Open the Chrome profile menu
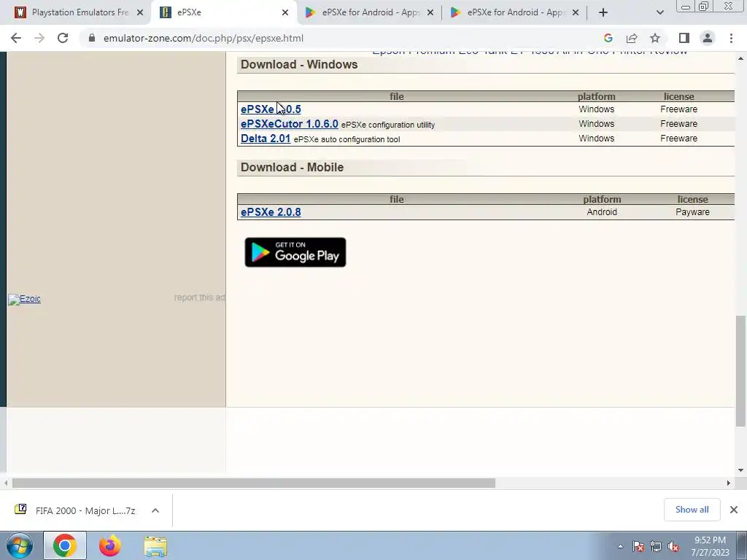This screenshot has height=560, width=747. pos(708,38)
